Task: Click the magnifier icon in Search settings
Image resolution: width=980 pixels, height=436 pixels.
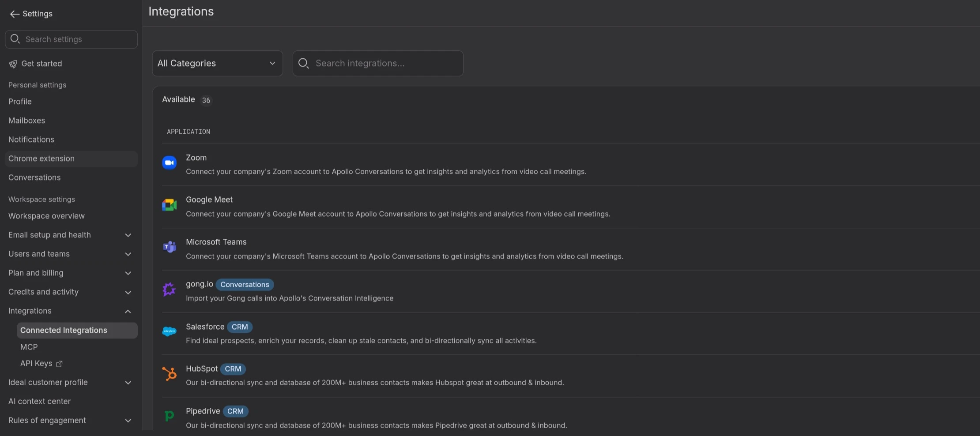Action: (15, 39)
